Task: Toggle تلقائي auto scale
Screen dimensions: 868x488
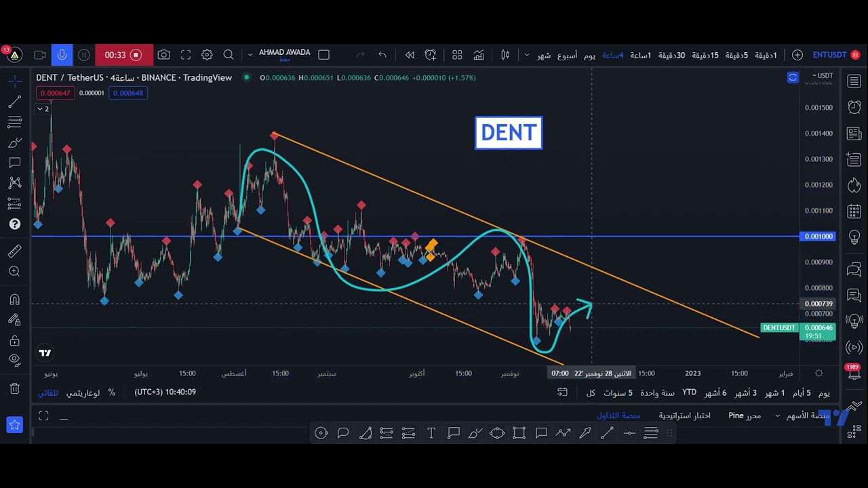Action: click(48, 392)
